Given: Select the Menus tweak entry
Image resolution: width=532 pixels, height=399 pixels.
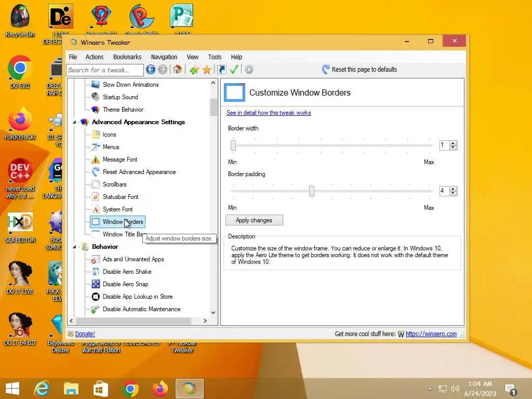Looking at the screenshot, I should tap(111, 147).
